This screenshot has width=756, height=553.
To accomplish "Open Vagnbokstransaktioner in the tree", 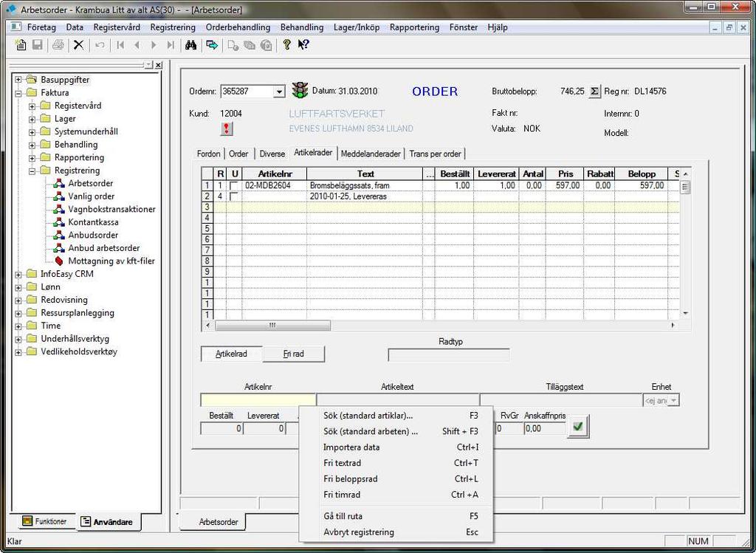I will 112,209.
